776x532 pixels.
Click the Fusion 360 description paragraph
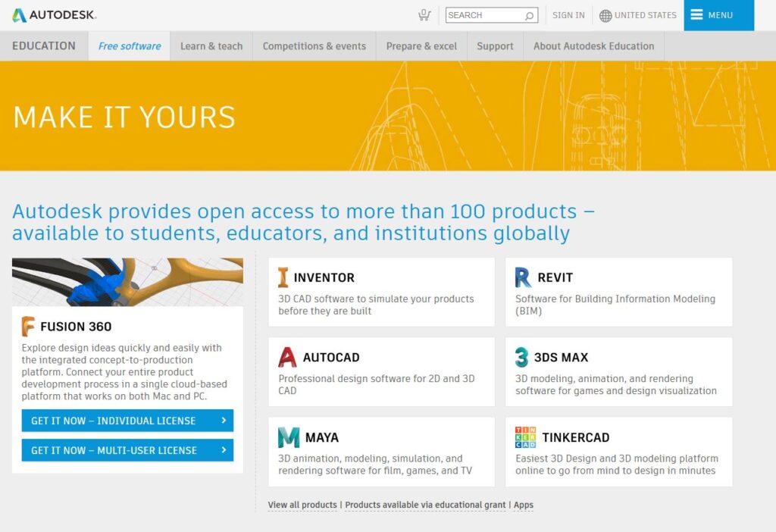(124, 371)
